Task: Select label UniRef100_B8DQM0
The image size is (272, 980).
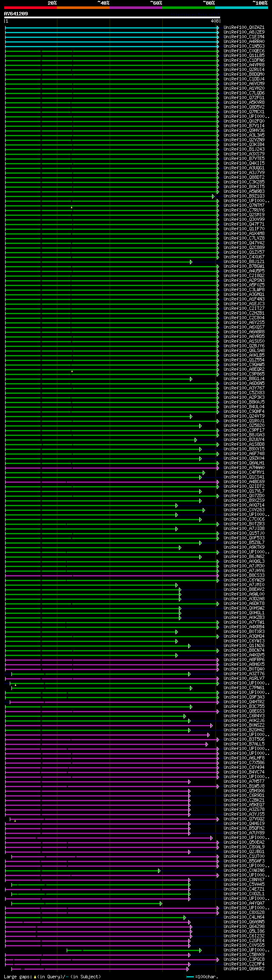Action: pyautogui.click(x=244, y=75)
